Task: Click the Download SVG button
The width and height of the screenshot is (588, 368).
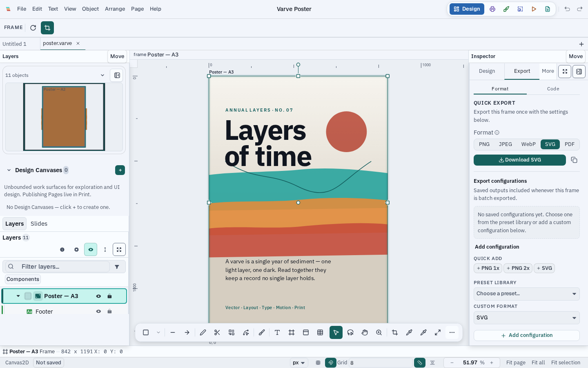Action: click(x=520, y=160)
